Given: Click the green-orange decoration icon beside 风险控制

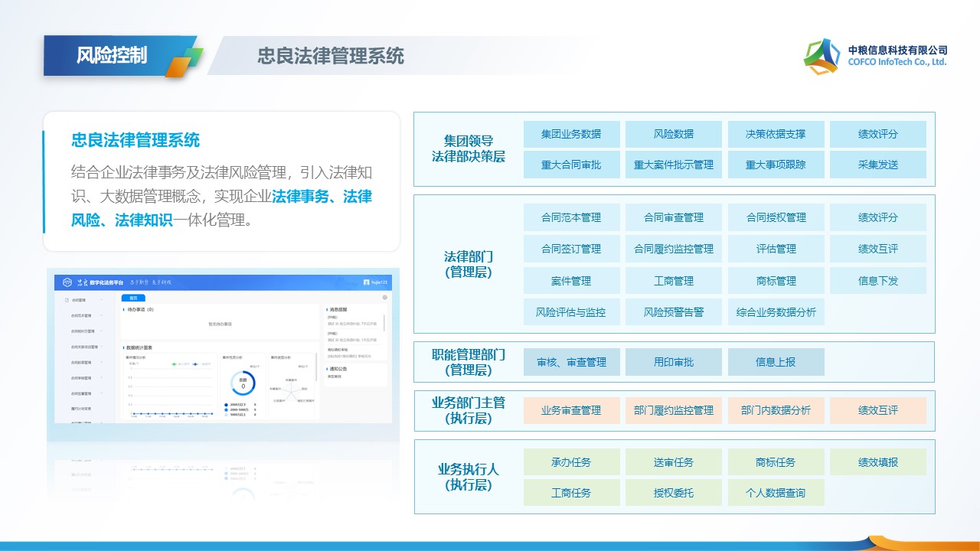Looking at the screenshot, I should click(x=184, y=61).
